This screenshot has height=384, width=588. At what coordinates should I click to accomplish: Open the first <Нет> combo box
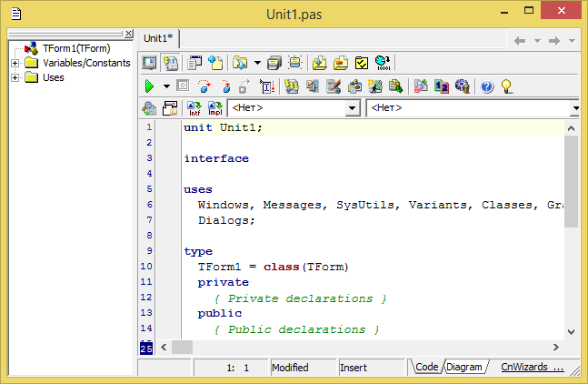[x=353, y=108]
